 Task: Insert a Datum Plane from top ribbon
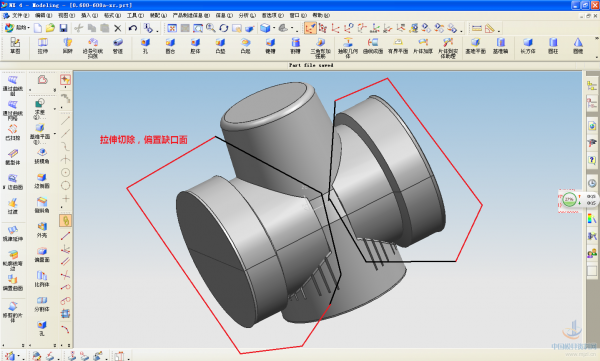tap(476, 46)
